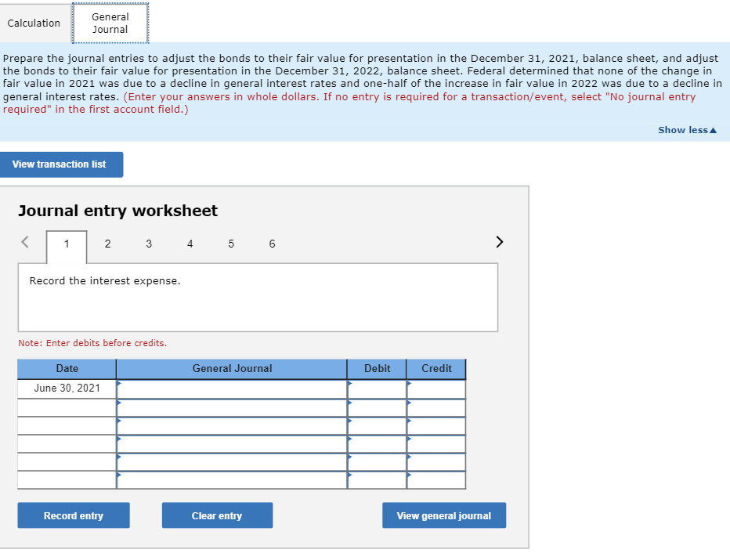Image resolution: width=730 pixels, height=560 pixels.
Task: Select journal entry tab 4
Action: (190, 244)
